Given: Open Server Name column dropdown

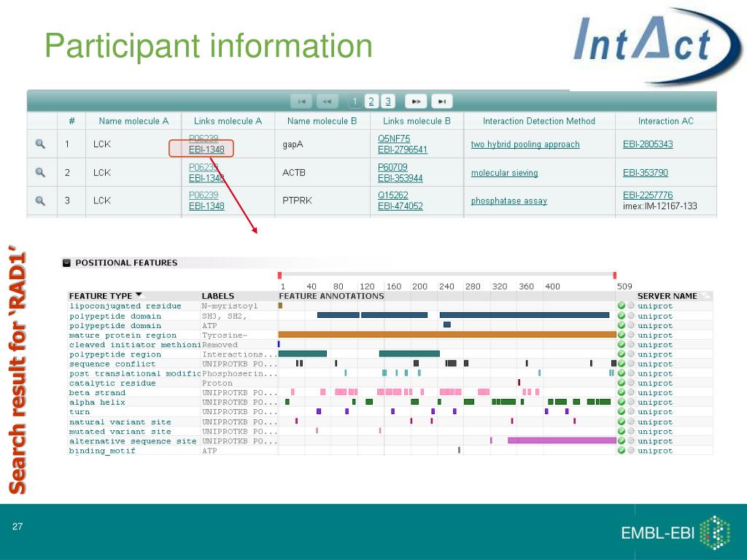Looking at the screenshot, I should (x=706, y=296).
